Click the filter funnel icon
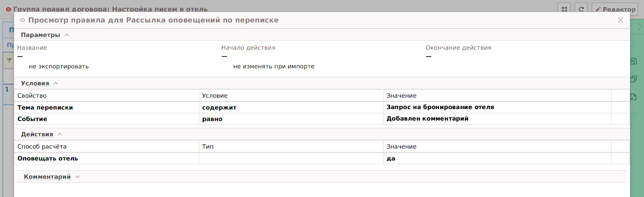Viewport: 644px width, 197px height. (9, 61)
